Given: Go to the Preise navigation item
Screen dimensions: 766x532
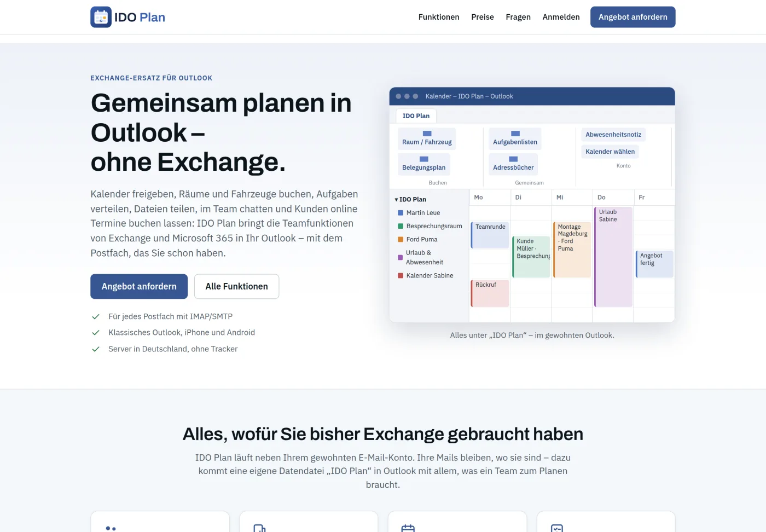Looking at the screenshot, I should [483, 17].
